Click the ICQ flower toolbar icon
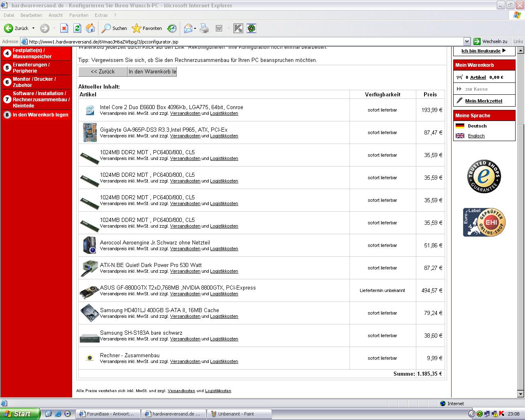This screenshot has width=525, height=420. click(251, 28)
